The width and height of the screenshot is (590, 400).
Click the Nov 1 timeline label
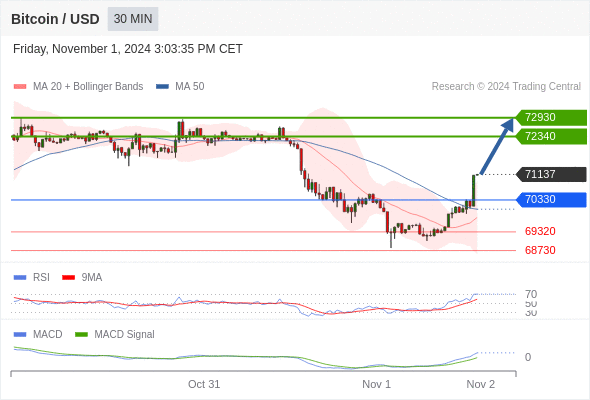click(x=376, y=384)
